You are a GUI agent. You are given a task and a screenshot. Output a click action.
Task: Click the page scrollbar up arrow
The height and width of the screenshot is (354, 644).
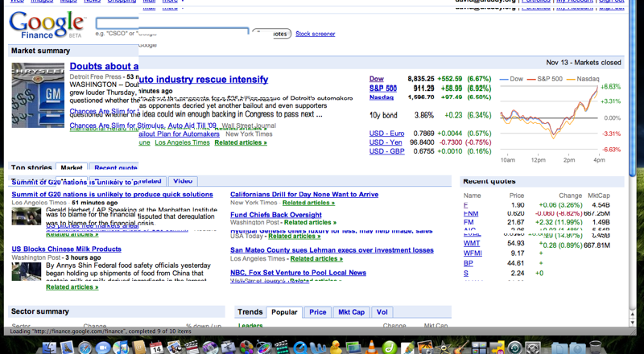point(633,315)
